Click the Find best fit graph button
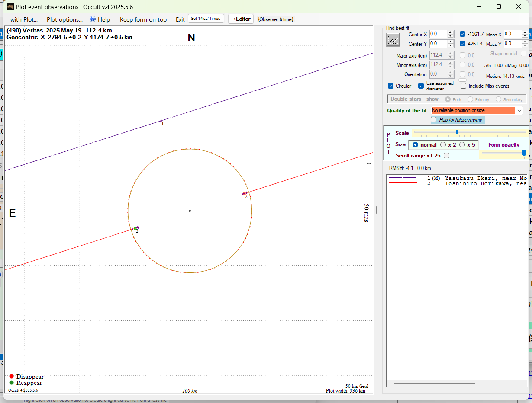The height and width of the screenshot is (403, 532). (x=393, y=39)
